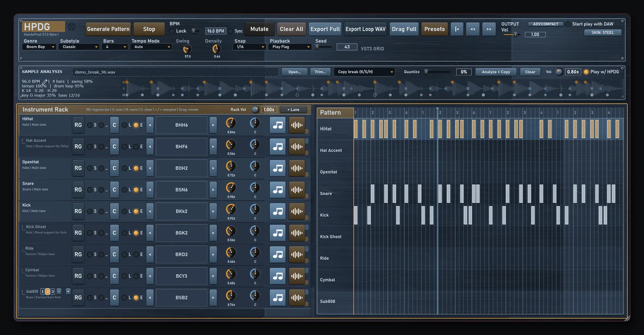Click the waveform icon in the OpenHat row
This screenshot has width=644, height=335.
point(297,168)
